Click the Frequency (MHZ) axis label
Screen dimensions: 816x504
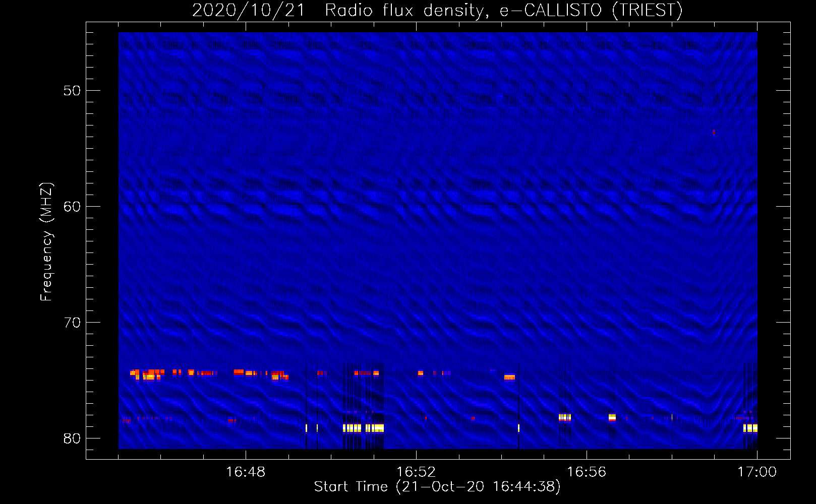point(46,242)
